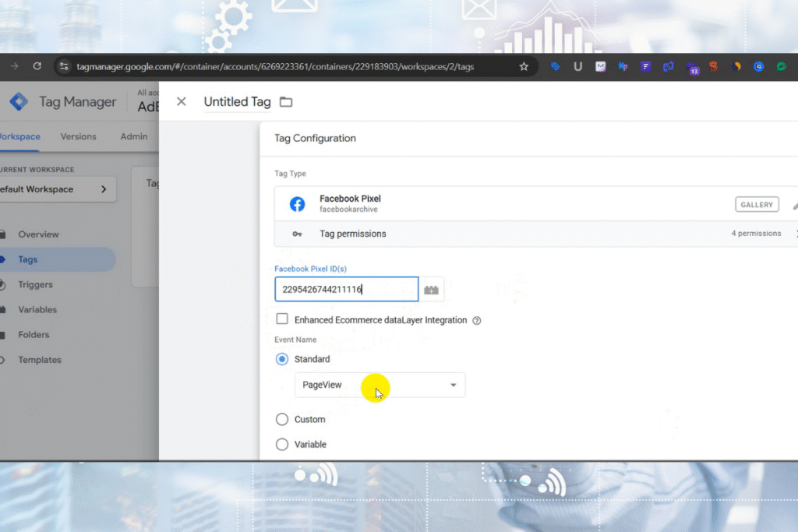Viewport: 798px width, 532px height.
Task: Select the Custom event name option
Action: pos(282,419)
